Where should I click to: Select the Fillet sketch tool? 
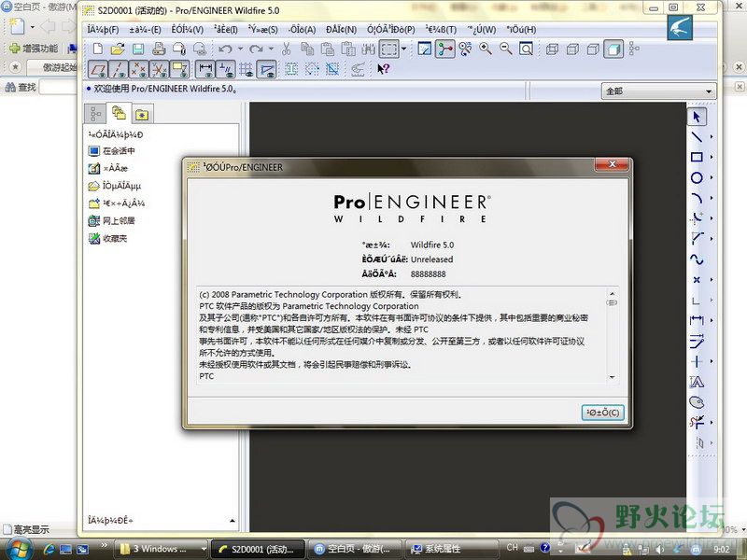pyautogui.click(x=697, y=218)
